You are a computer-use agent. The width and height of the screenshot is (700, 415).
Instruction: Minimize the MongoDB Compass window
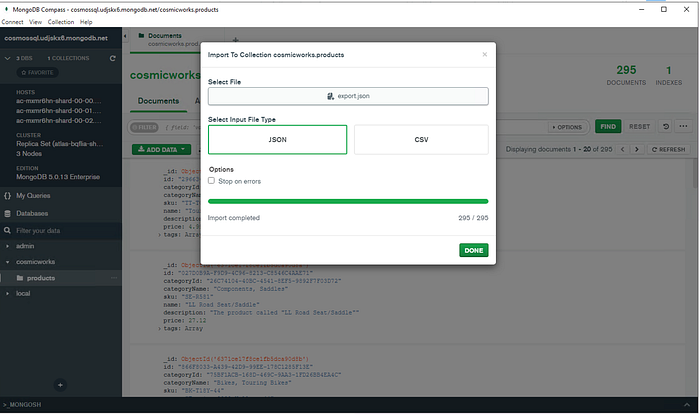[642, 9]
